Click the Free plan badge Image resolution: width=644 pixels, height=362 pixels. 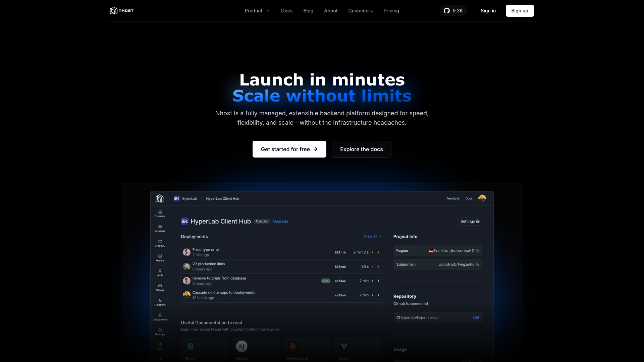262,221
